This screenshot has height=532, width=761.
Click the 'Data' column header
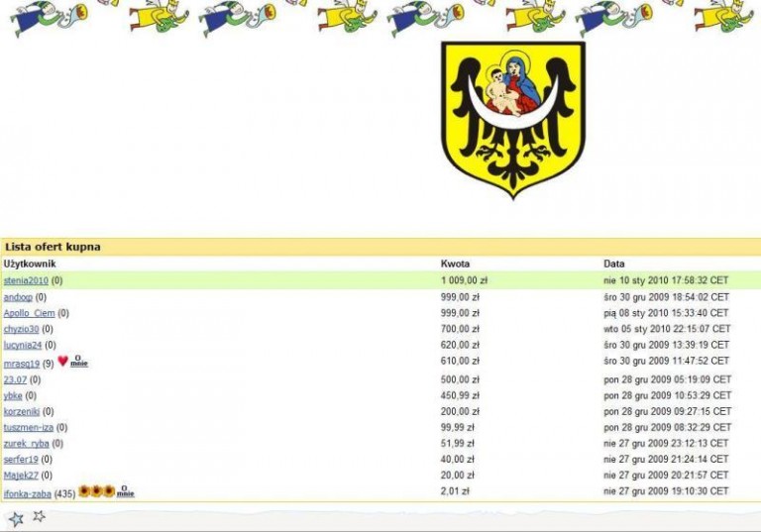[614, 265]
